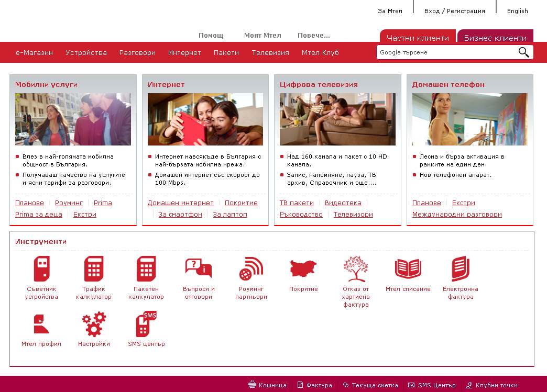Screen dimensions: 547x392
Task: Open the Разговори menu item
Action: click(x=137, y=53)
